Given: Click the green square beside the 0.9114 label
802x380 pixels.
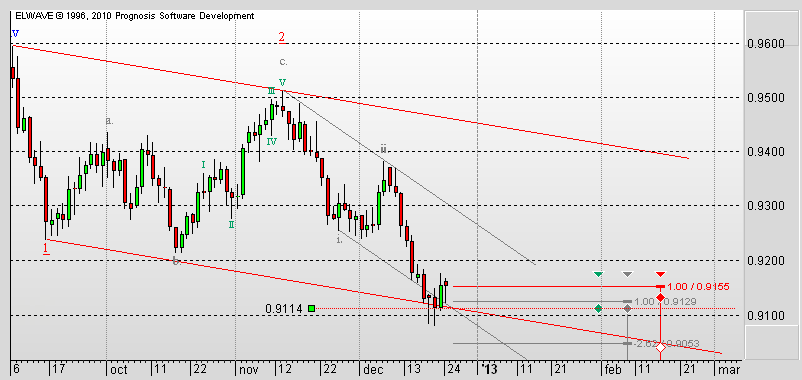Looking at the screenshot, I should coord(311,308).
